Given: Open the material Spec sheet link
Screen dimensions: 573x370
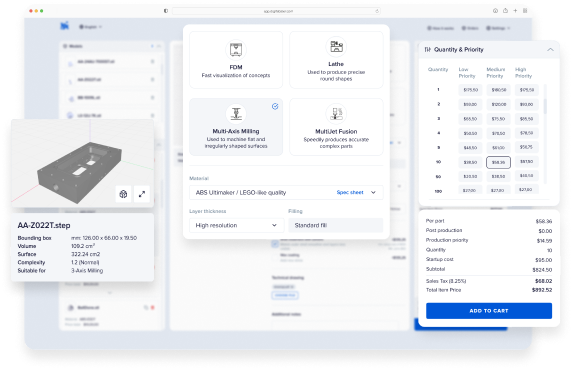Looking at the screenshot, I should [350, 192].
